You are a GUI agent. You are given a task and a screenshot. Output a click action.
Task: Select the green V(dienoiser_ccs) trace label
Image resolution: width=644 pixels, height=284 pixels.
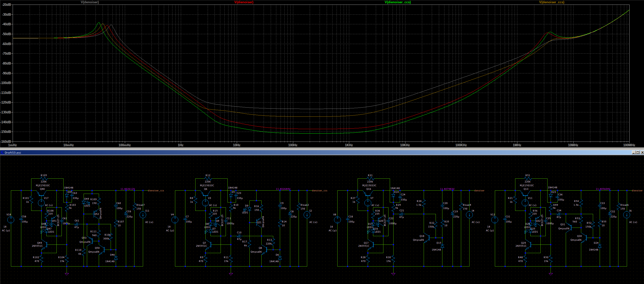point(398,2)
